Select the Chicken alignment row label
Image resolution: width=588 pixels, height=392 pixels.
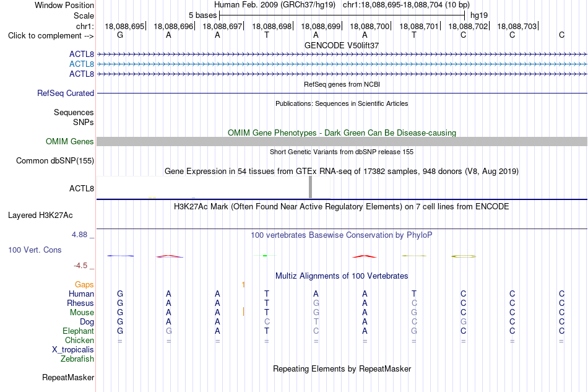click(x=79, y=340)
